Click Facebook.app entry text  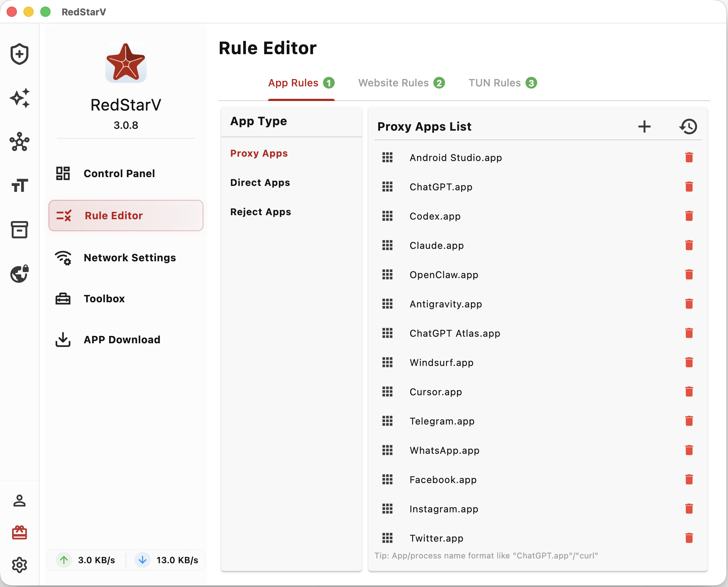coord(443,480)
